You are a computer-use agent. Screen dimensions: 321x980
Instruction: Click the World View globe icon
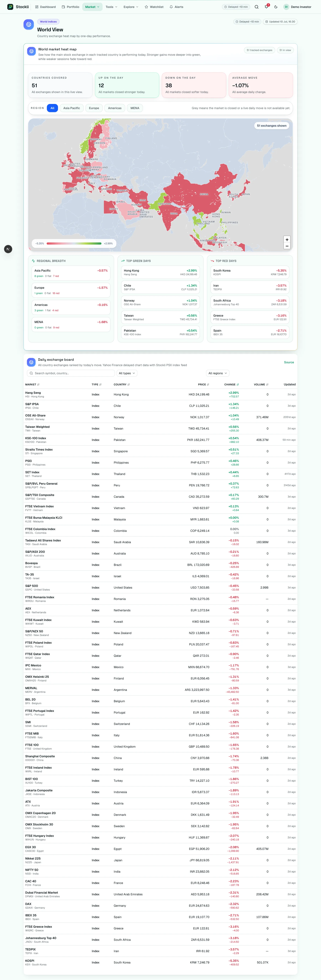(x=29, y=24)
